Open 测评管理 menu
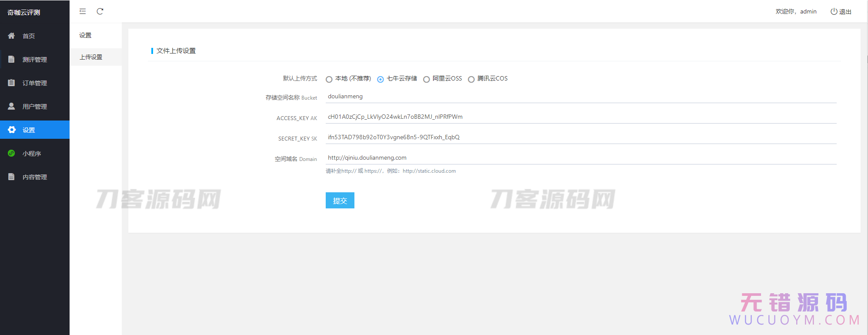 (x=35, y=59)
